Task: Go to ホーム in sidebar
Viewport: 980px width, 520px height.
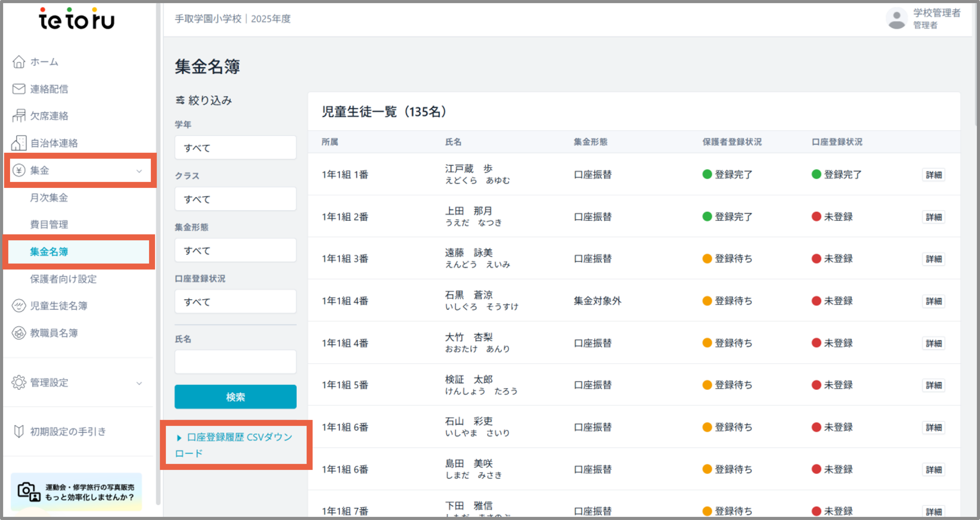Action: click(44, 61)
